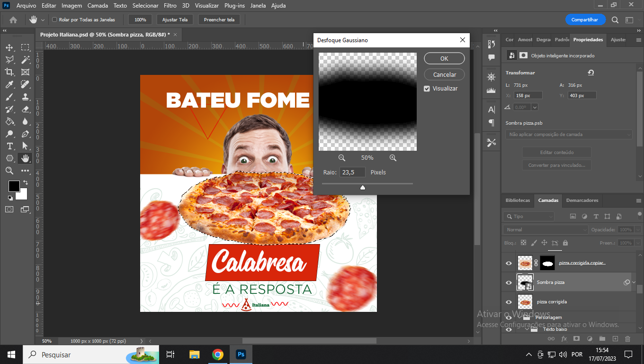Select the Zoom tool in toolbar
This screenshot has height=364, width=644.
coord(9,171)
